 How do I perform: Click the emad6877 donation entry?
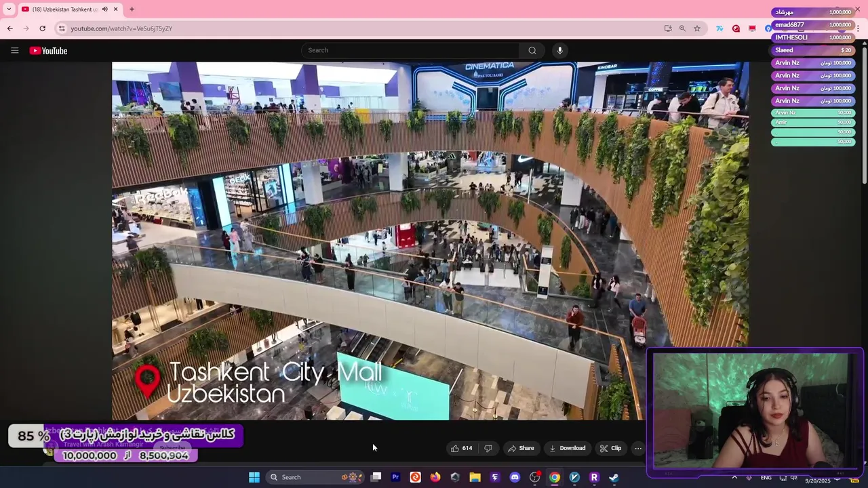click(x=812, y=25)
